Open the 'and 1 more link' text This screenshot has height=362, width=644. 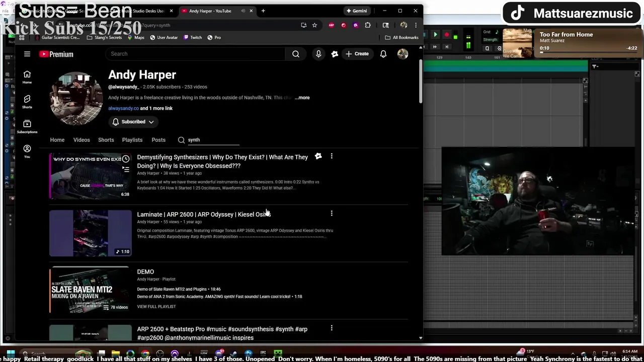[156, 108]
